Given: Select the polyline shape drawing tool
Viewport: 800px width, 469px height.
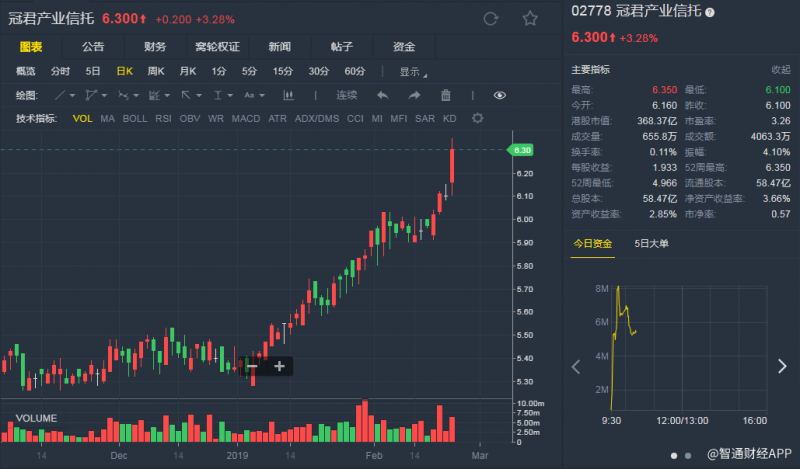Looking at the screenshot, I should click(x=91, y=95).
